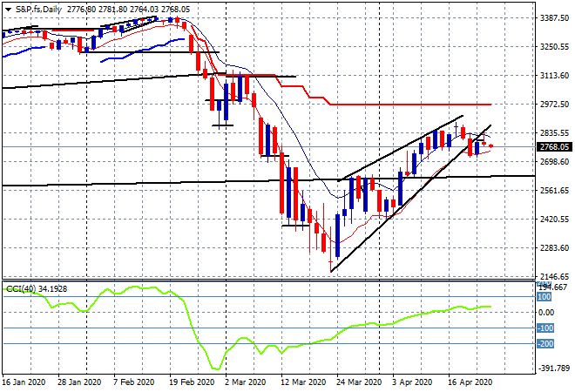This screenshot has width=575, height=392.
Task: Click the 12 Mar 2020 date label
Action: (x=303, y=382)
